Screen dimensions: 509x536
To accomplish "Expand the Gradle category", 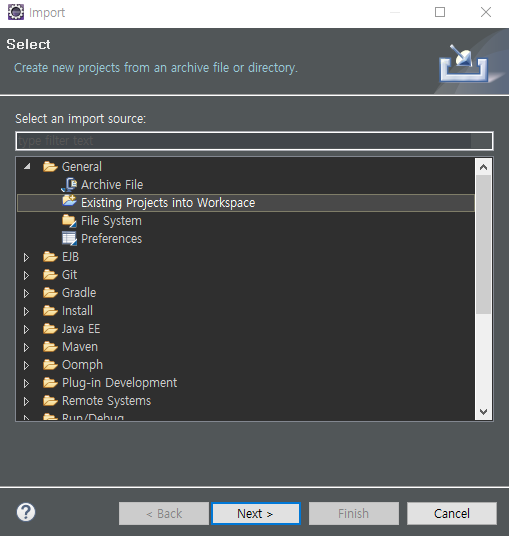I will click(x=26, y=293).
